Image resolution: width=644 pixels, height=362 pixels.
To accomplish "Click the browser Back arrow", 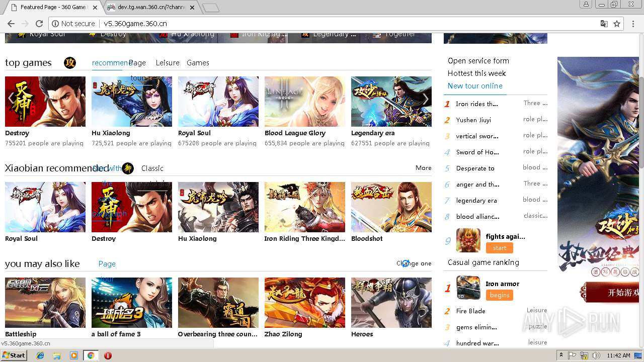I will pos(11,24).
